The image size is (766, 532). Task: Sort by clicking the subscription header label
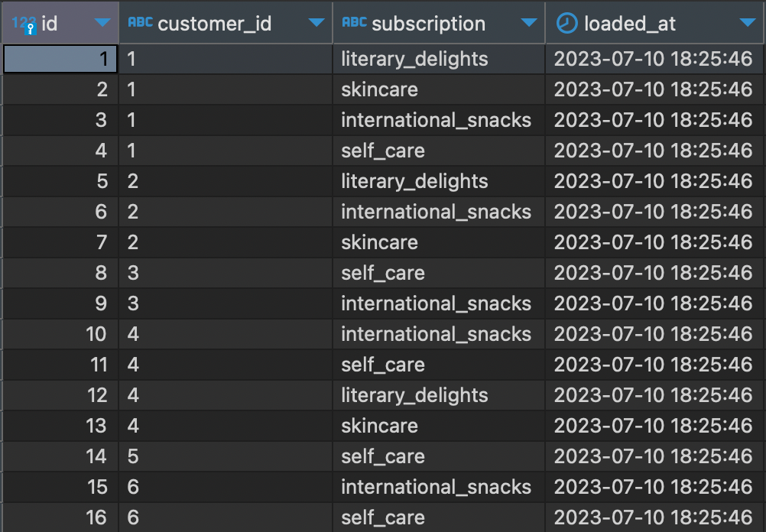point(428,24)
